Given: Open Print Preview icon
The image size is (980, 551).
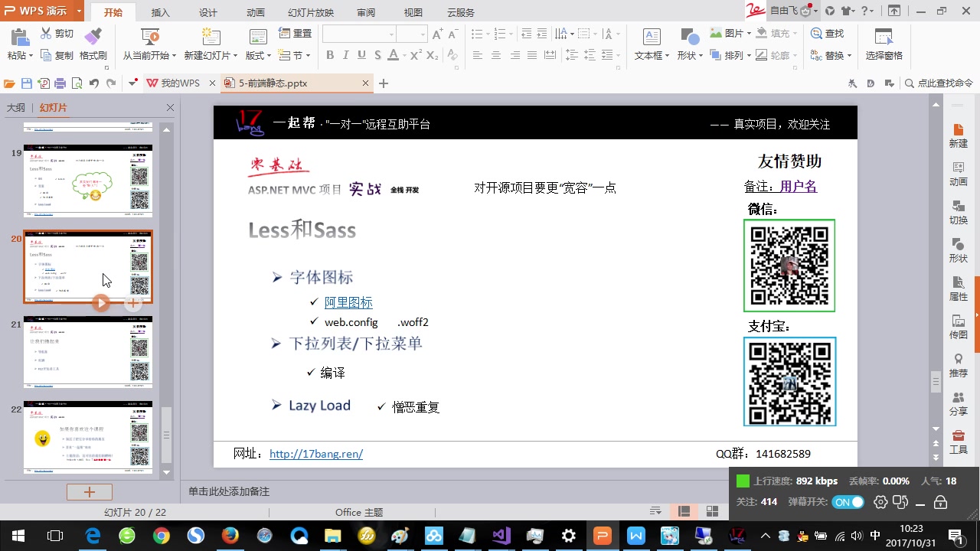Looking at the screenshot, I should pyautogui.click(x=77, y=83).
